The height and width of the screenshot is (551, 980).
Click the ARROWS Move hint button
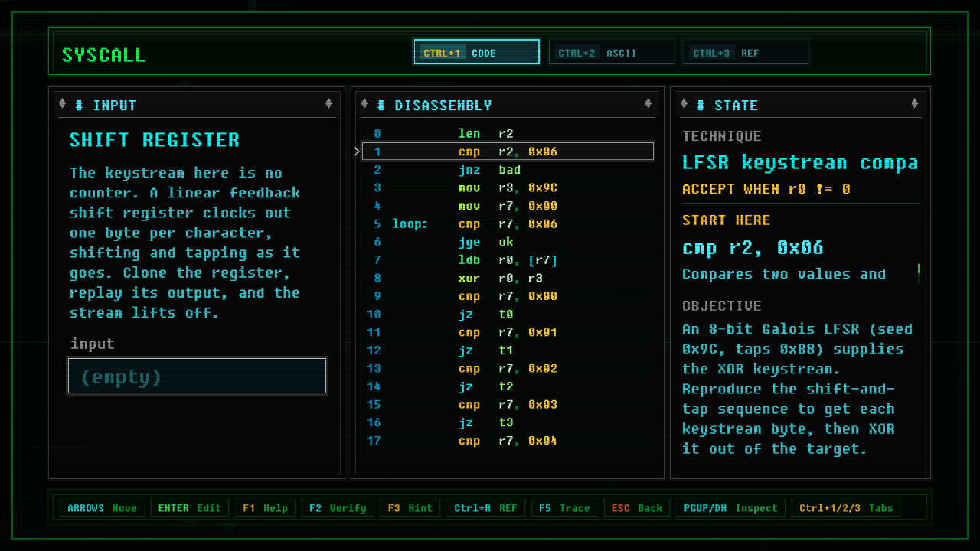pyautogui.click(x=102, y=507)
